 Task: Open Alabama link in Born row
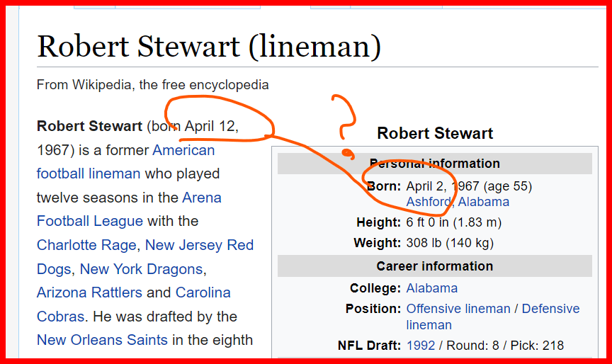[x=484, y=202]
